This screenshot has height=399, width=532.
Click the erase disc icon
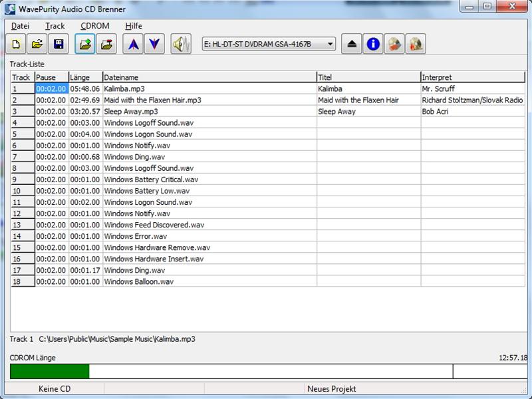pyautogui.click(x=394, y=44)
